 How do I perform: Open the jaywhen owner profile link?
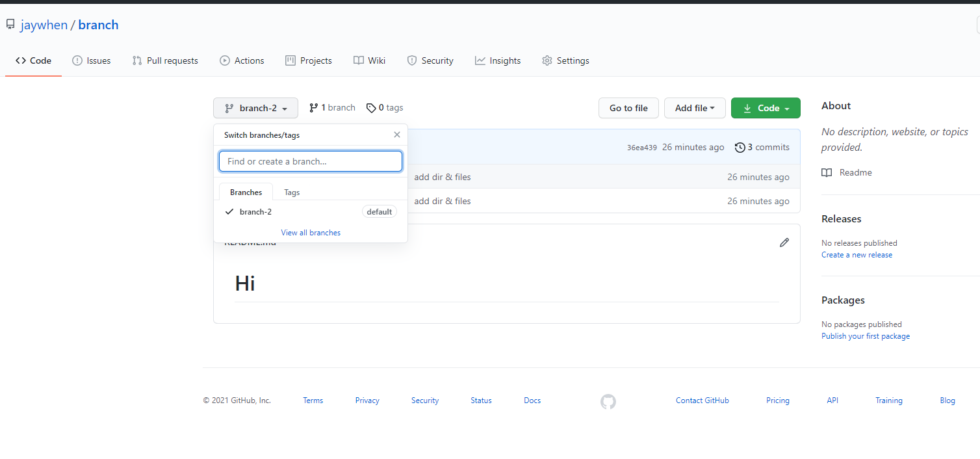point(44,25)
